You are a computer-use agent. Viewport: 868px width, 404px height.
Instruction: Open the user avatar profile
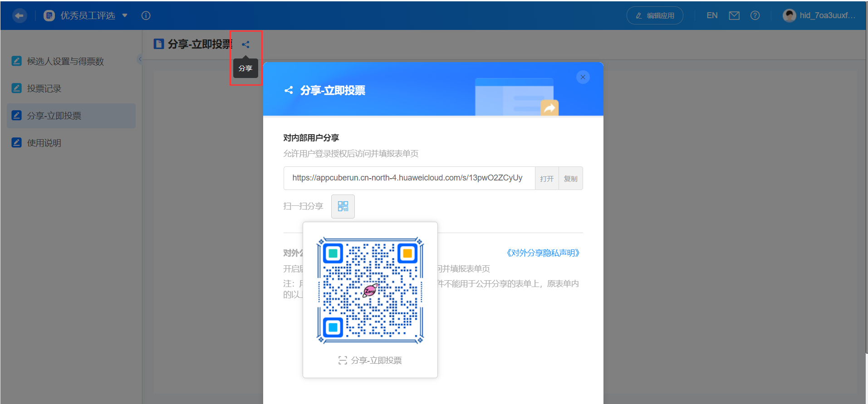click(790, 15)
